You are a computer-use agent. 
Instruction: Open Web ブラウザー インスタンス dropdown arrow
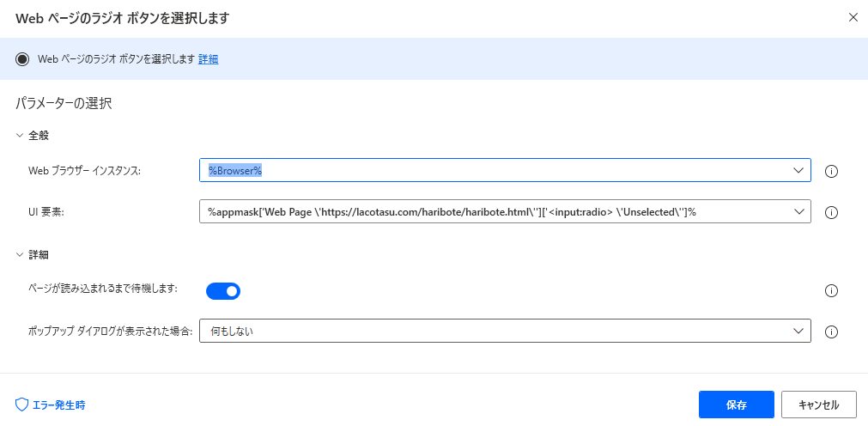[798, 170]
